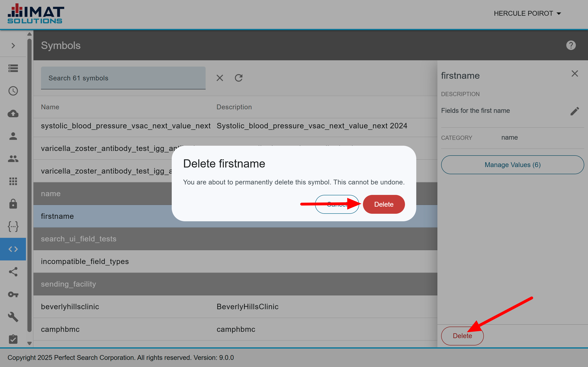Refresh the symbols list
Viewport: 588px width, 367px height.
(x=239, y=78)
